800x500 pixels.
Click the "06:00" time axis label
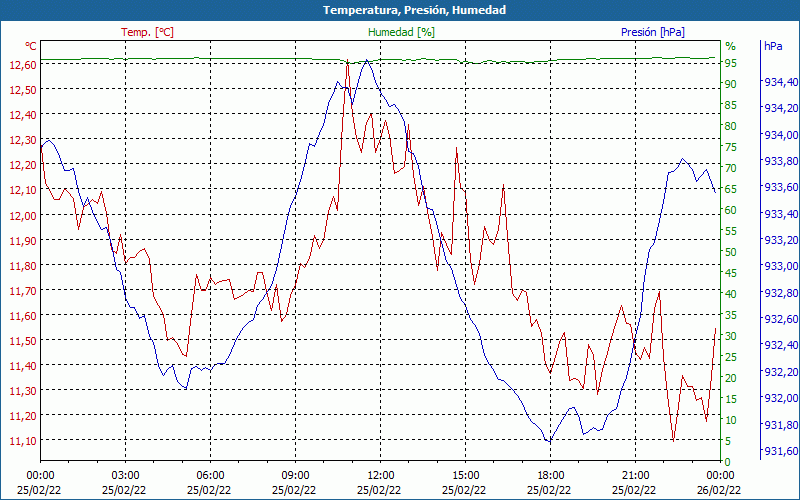pyautogui.click(x=210, y=476)
